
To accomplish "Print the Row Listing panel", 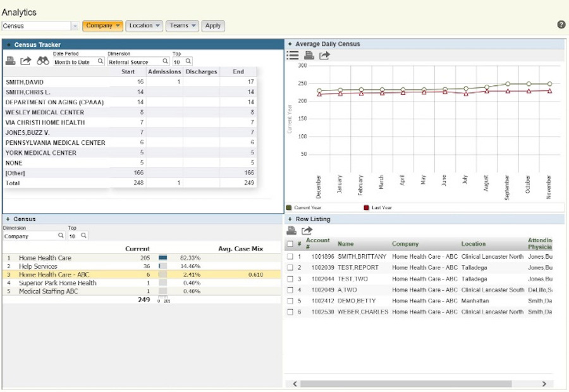I will pos(291,231).
